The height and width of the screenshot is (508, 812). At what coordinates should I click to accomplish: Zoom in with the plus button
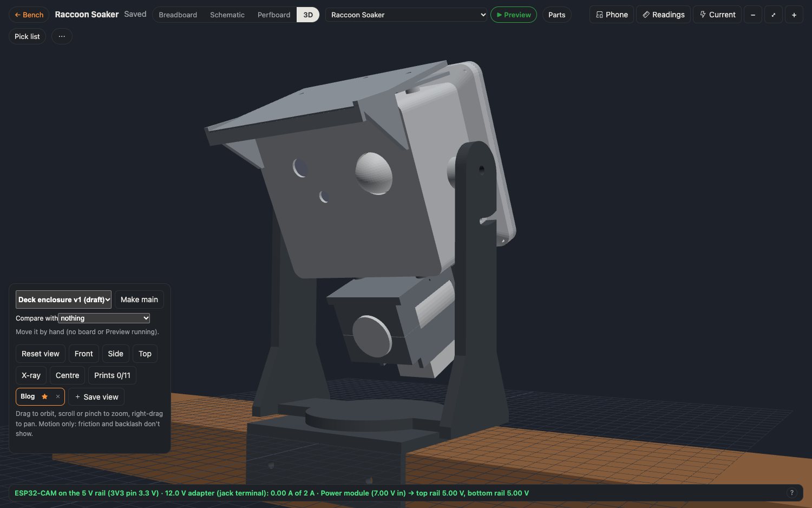coord(794,15)
